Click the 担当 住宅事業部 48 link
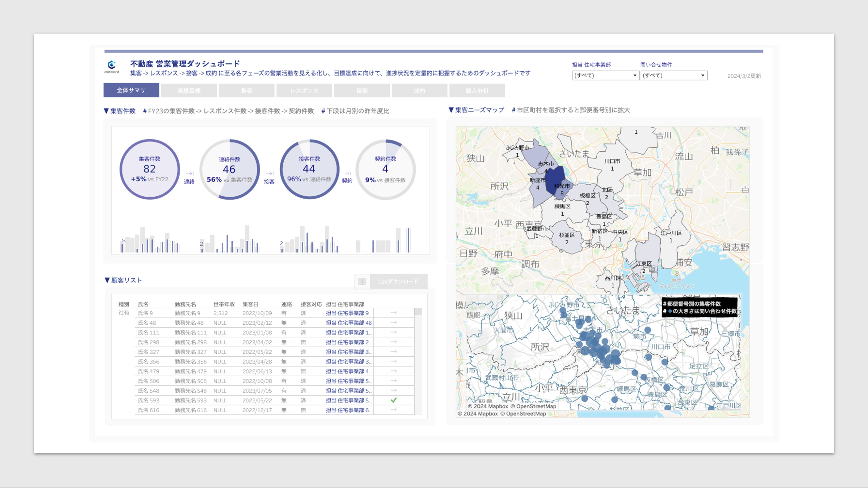Viewport: 868px width, 488px height. [x=348, y=323]
